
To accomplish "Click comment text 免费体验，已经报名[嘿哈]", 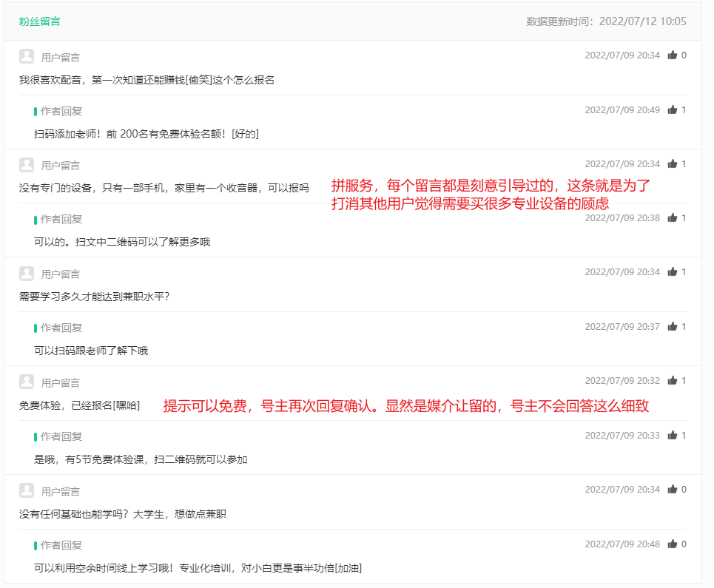I will 80,405.
